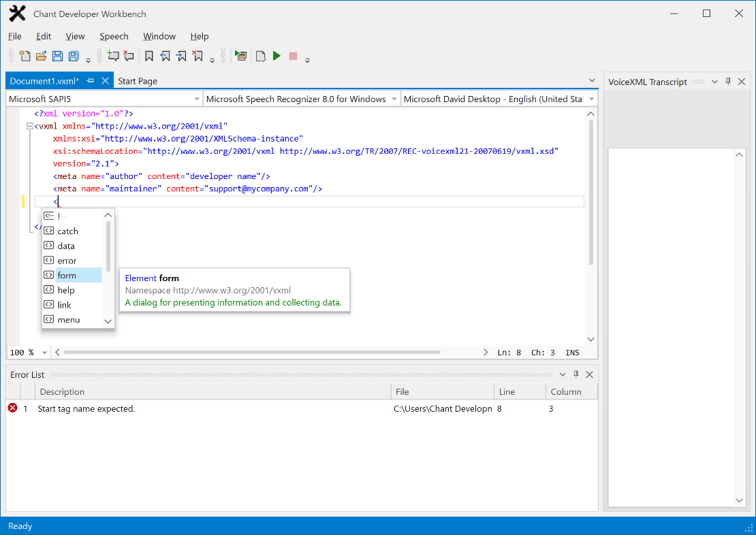Open the Speech menu
This screenshot has width=756, height=535.
coord(114,36)
